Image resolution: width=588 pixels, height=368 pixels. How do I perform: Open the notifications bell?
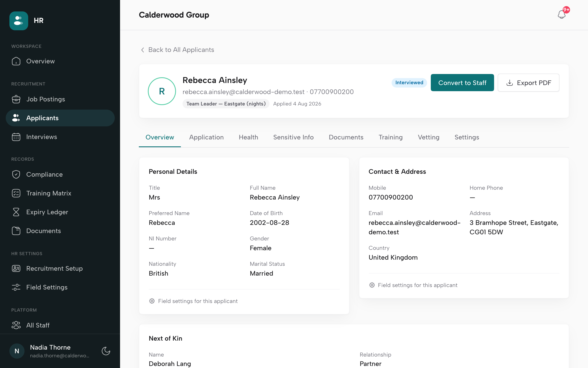point(561,15)
